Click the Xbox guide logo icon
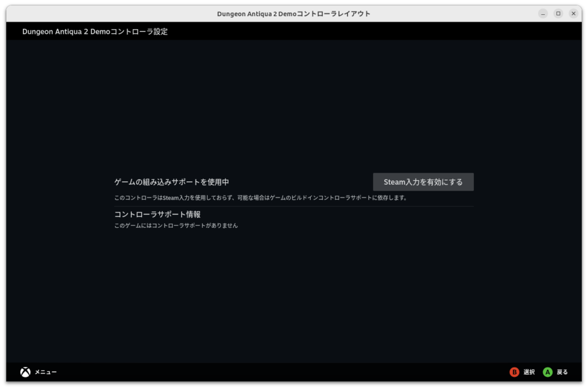588x389 pixels. pos(25,372)
